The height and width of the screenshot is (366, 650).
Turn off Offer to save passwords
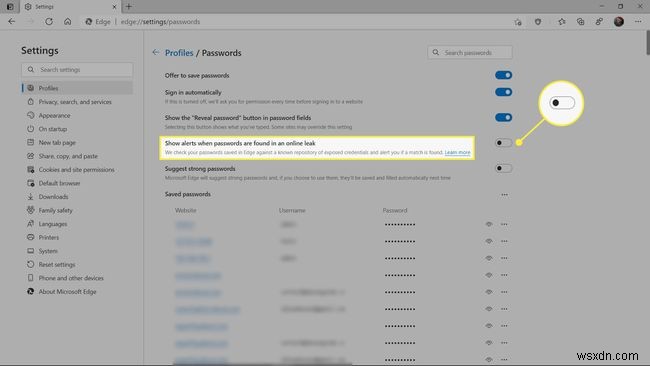[x=503, y=75]
